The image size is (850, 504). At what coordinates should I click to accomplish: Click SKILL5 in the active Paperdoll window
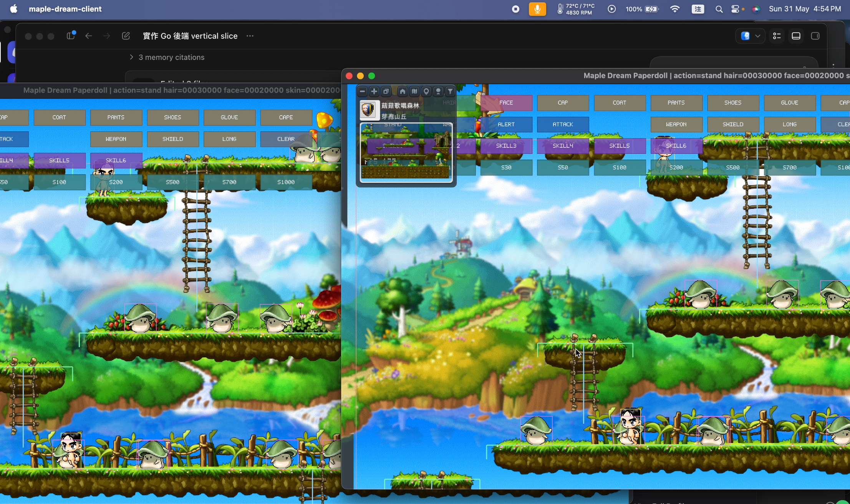(620, 146)
